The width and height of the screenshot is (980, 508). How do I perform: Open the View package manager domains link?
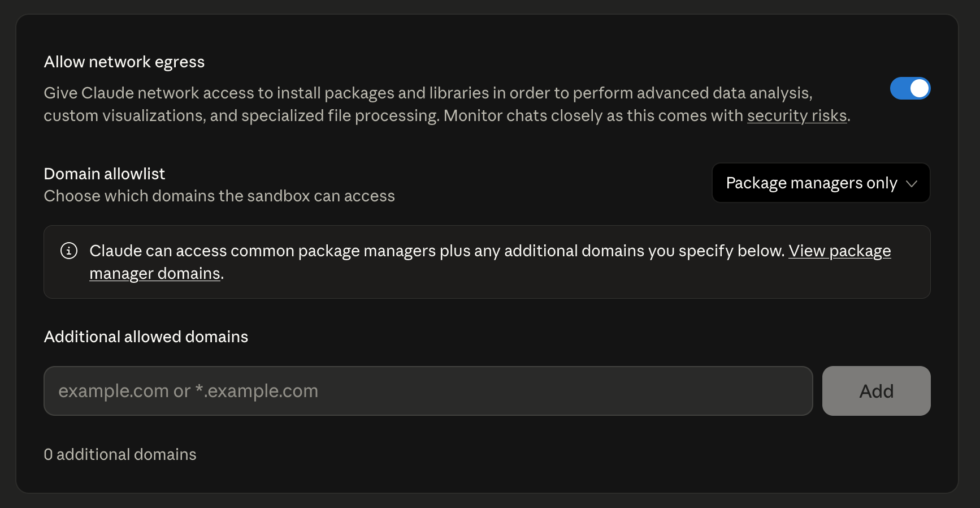[839, 251]
